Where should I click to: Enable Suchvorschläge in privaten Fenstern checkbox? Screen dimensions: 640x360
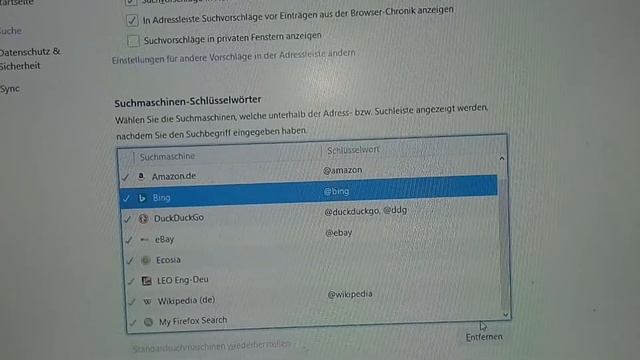click(133, 41)
